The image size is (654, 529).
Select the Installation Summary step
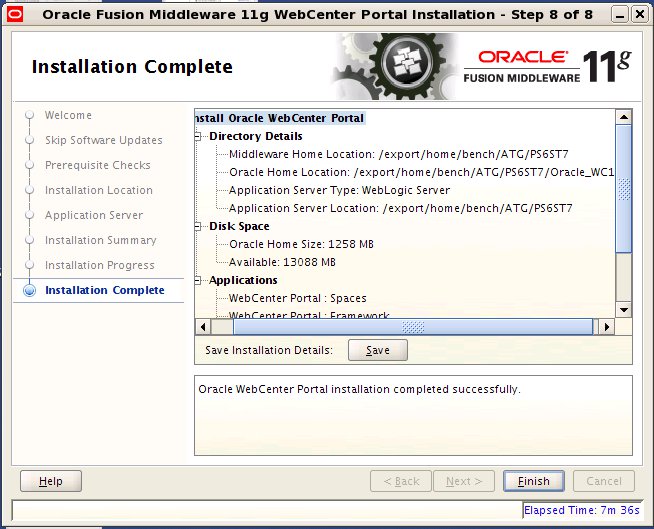coord(101,240)
